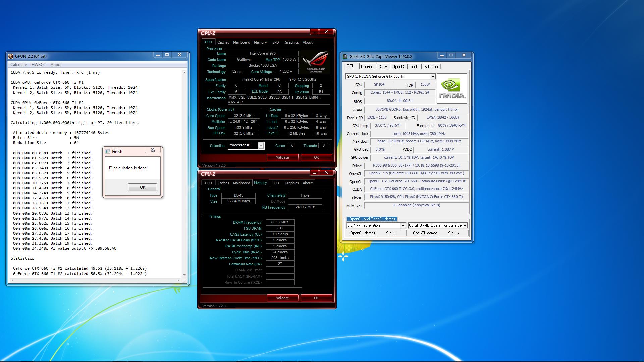Click GPU temp 37.0°C value
This screenshot has width=644, height=362.
click(387, 126)
